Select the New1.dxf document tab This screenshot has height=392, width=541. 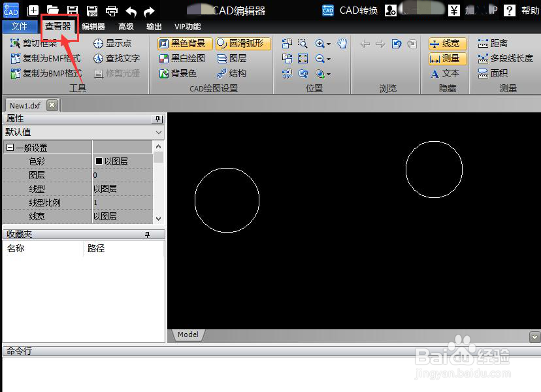coord(25,106)
